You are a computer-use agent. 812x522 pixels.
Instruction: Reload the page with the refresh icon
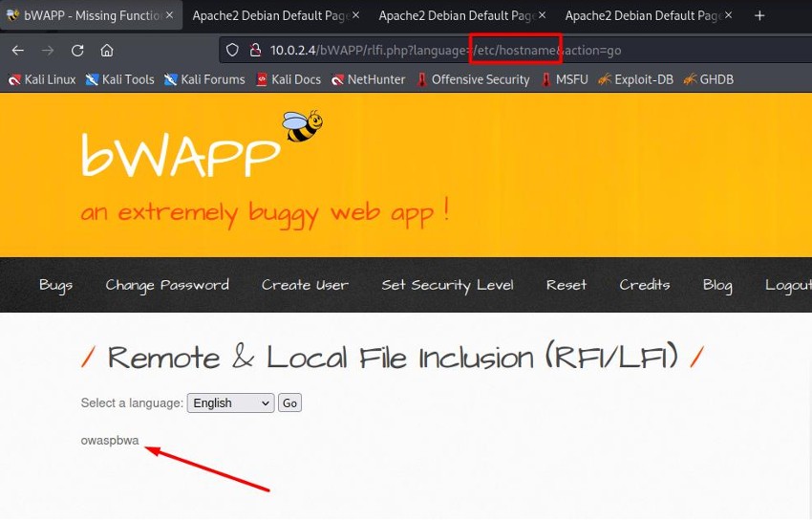[x=77, y=51]
